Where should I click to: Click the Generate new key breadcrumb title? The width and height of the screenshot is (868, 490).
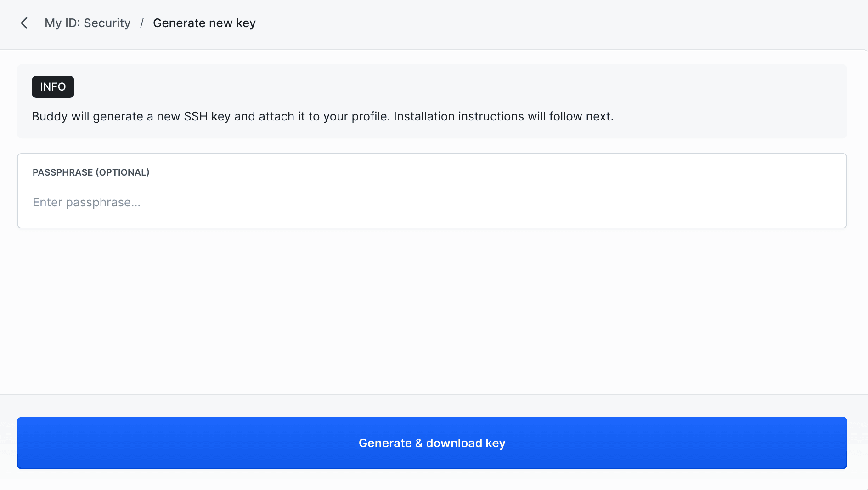[204, 23]
